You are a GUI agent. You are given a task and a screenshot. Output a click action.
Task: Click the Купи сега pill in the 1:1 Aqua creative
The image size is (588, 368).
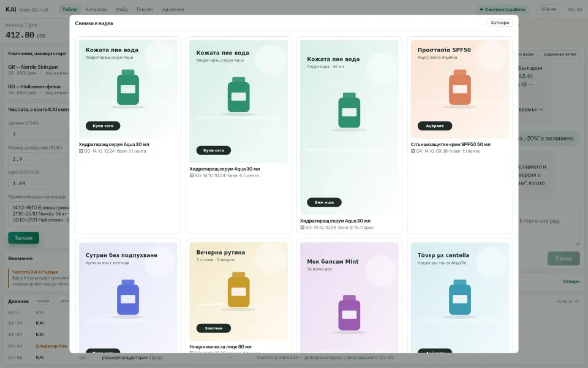(x=103, y=126)
